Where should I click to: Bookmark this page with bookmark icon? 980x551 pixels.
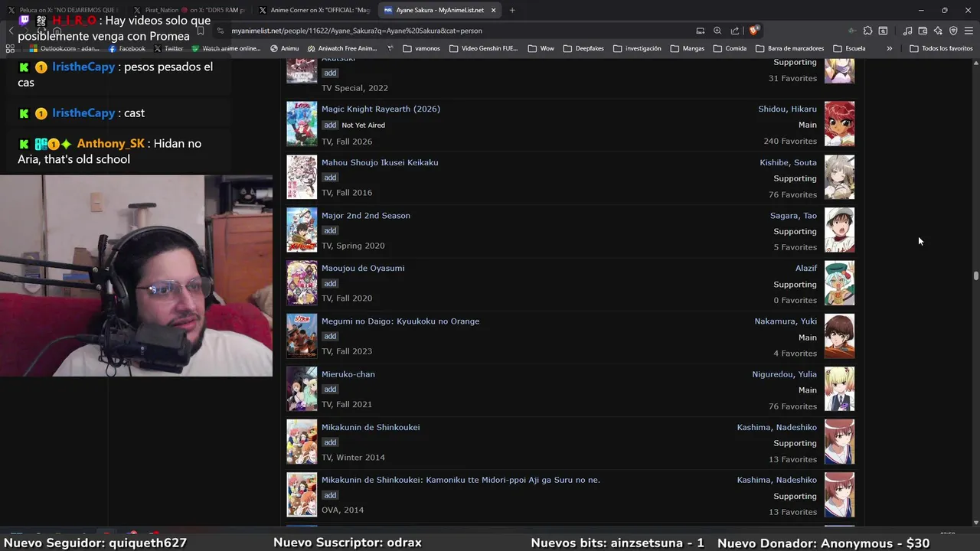point(200,31)
